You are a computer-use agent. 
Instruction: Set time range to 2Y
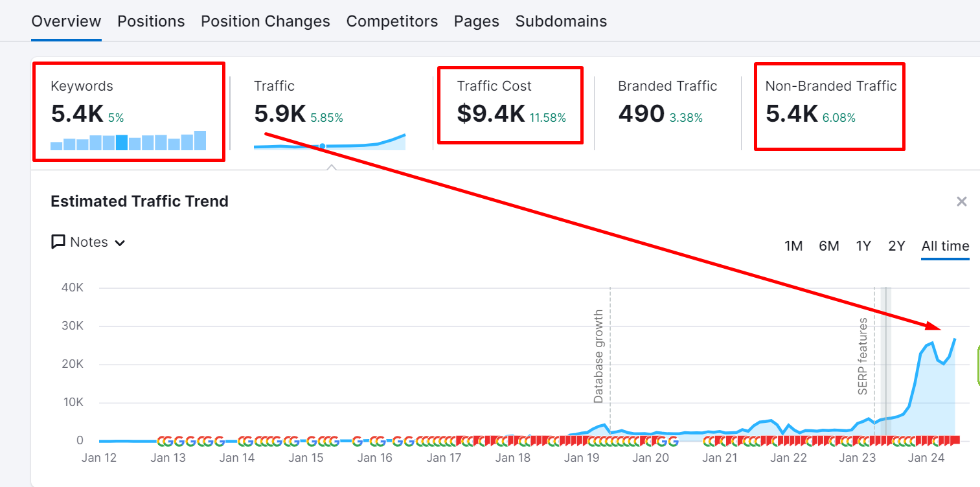(x=896, y=246)
